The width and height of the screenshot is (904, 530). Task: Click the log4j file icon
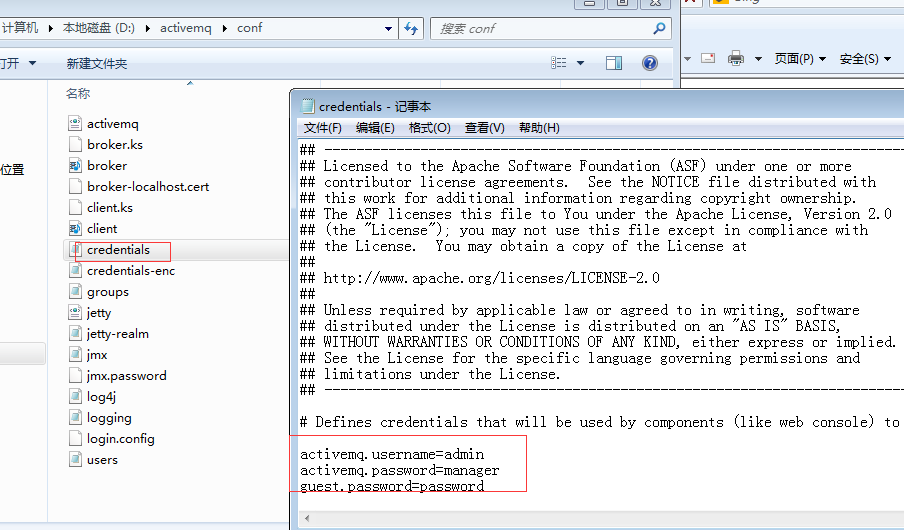click(x=75, y=396)
